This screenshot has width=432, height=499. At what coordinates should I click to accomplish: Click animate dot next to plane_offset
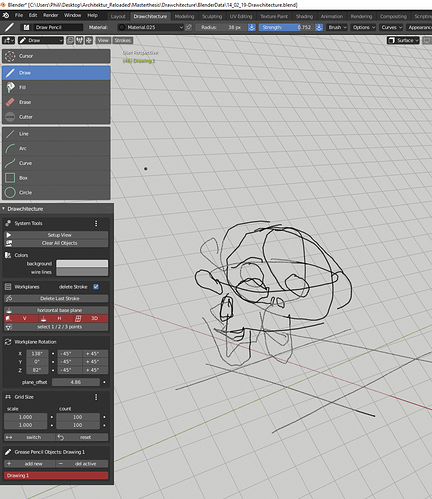[104, 382]
